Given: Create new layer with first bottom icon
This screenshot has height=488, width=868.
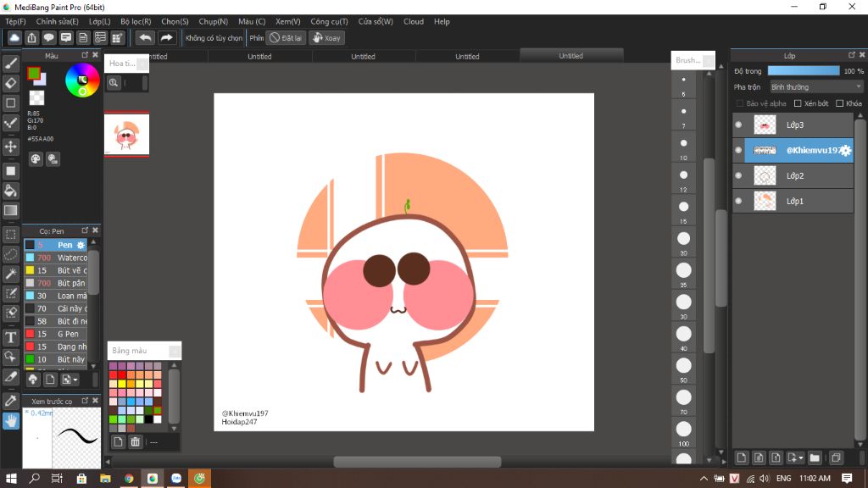Looking at the screenshot, I should point(741,457).
